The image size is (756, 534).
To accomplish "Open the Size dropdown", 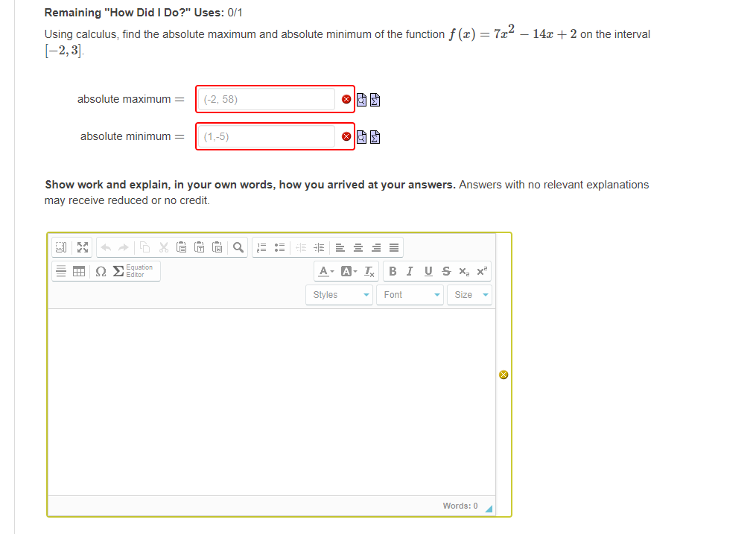I will (469, 294).
